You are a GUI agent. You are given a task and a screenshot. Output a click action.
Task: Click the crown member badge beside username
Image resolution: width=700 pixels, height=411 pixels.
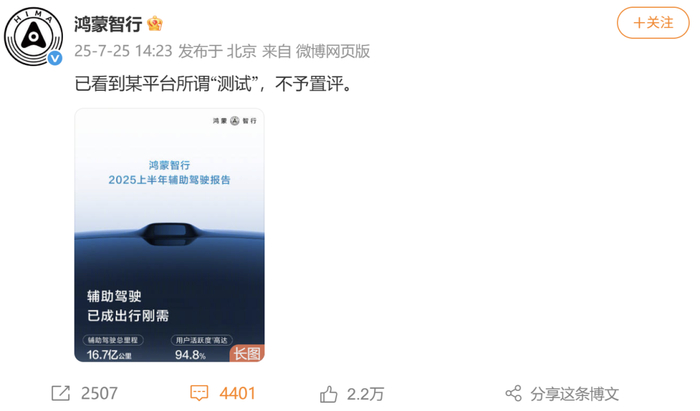[154, 23]
